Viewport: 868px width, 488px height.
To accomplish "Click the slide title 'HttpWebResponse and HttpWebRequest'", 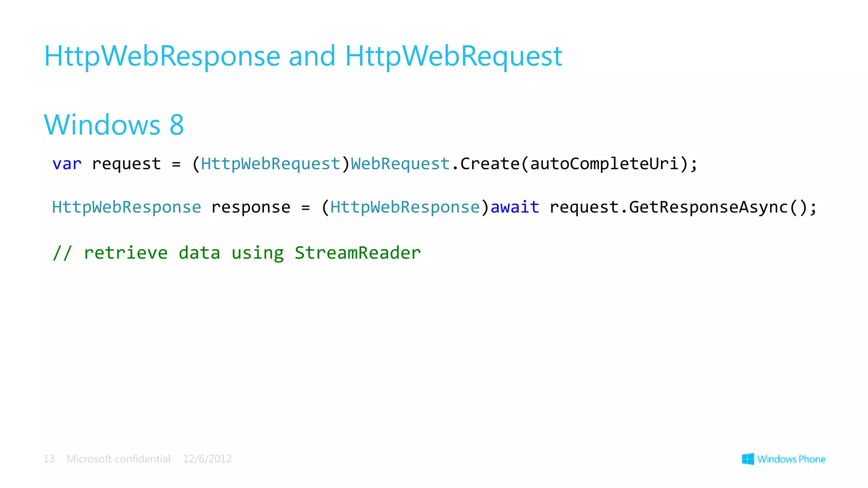I will point(303,56).
